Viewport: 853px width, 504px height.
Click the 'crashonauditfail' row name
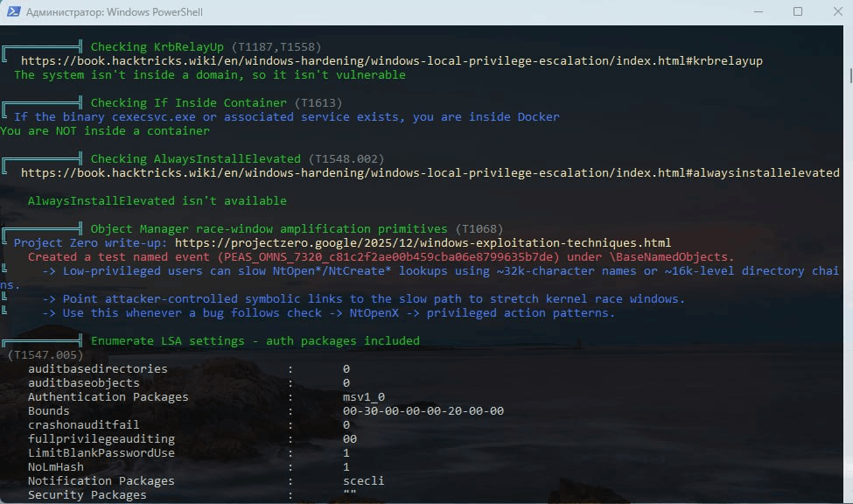point(84,425)
